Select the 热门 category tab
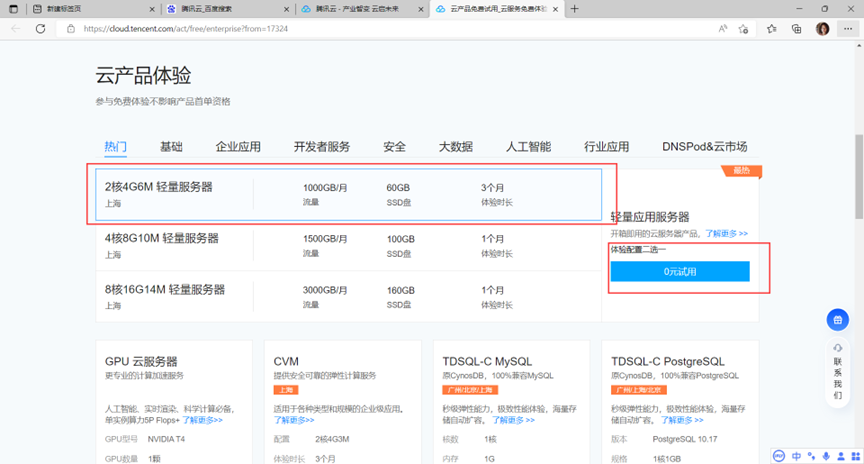864x464 pixels. (115, 147)
